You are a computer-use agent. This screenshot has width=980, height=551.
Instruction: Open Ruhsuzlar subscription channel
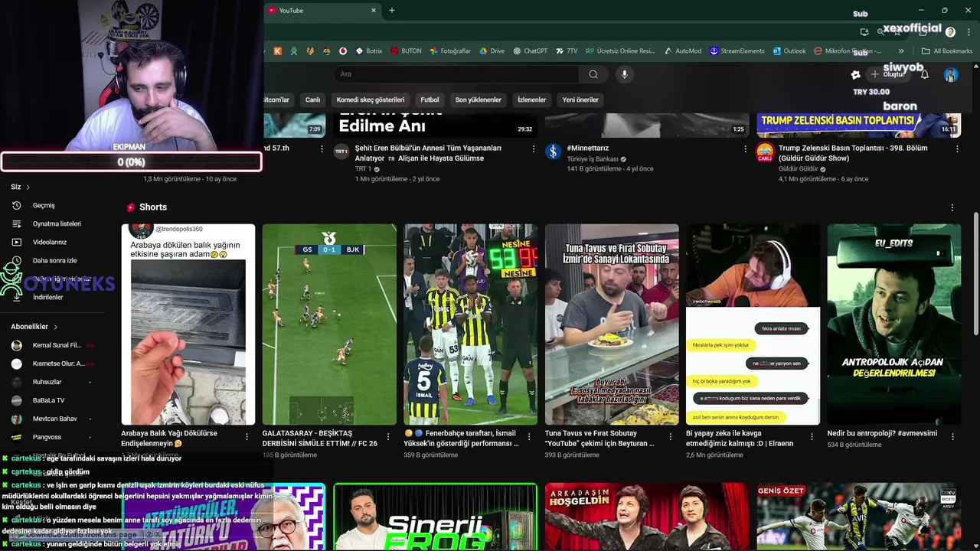pos(47,382)
